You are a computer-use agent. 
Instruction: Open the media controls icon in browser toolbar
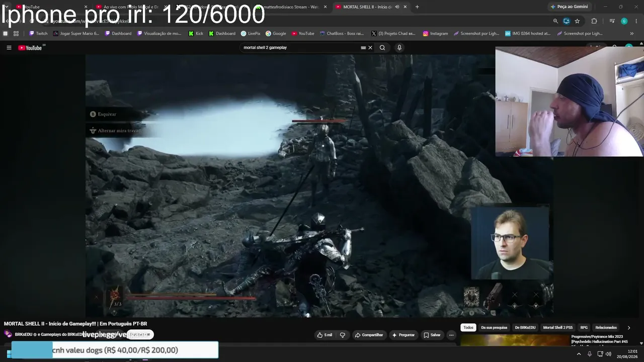[x=612, y=21]
